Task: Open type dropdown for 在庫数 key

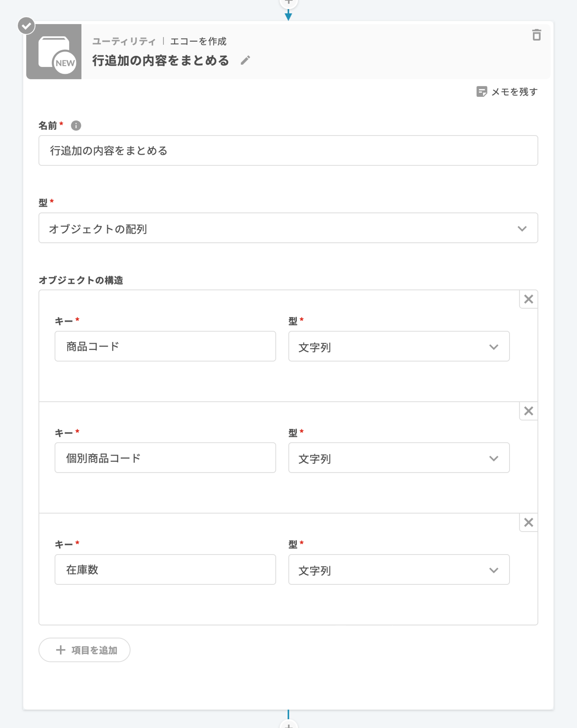Action: [x=399, y=570]
